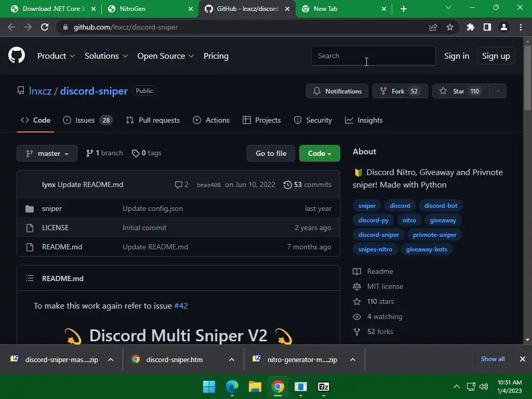
Task: Switch to the Actions tab
Action: (211, 120)
